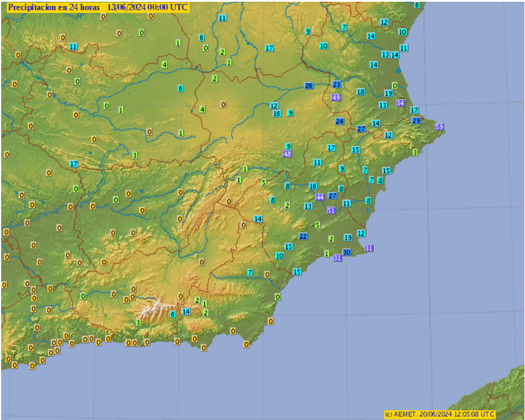Image resolution: width=525 pixels, height=420 pixels.
Task: Select the purple 51 precipitation marker
Action: 331,210
